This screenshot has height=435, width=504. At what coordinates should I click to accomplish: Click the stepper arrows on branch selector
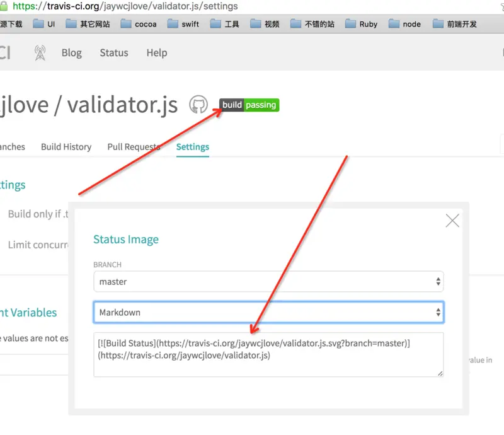pos(438,282)
